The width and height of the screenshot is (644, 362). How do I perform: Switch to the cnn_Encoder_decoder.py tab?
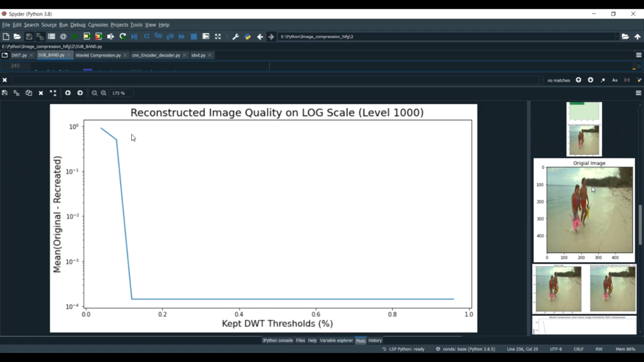tap(156, 55)
